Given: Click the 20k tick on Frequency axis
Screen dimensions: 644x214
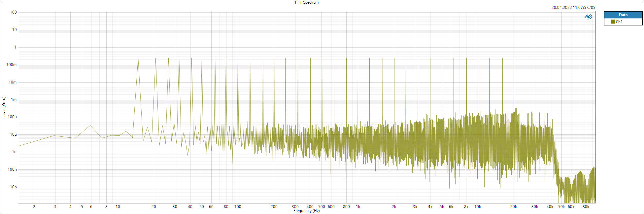Looking at the screenshot, I should click(x=514, y=207).
